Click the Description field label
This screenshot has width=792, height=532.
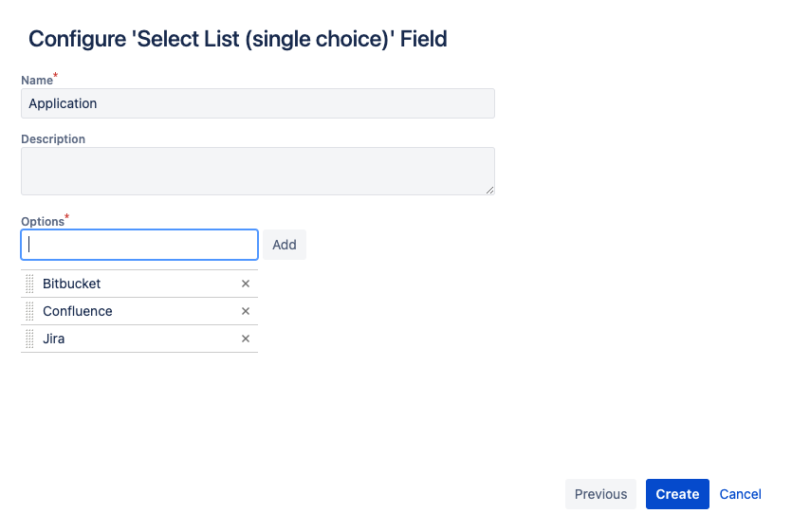click(x=53, y=139)
